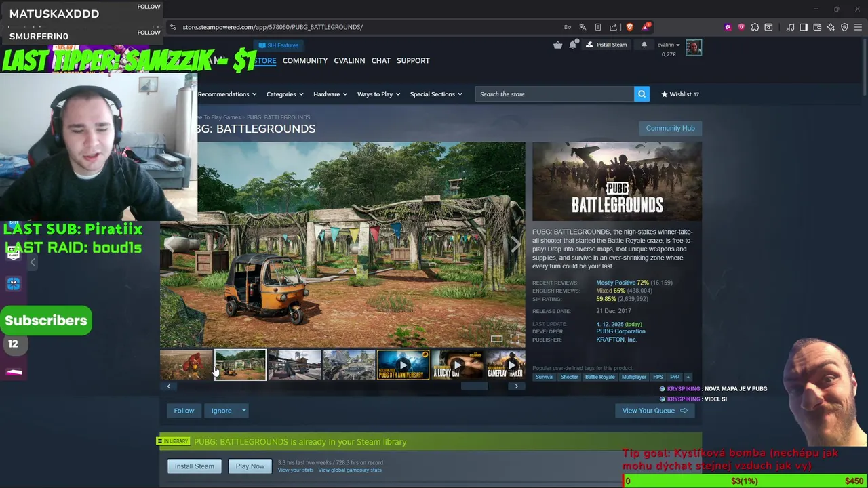Toggle the browser sidebar panel icon

[x=804, y=27]
